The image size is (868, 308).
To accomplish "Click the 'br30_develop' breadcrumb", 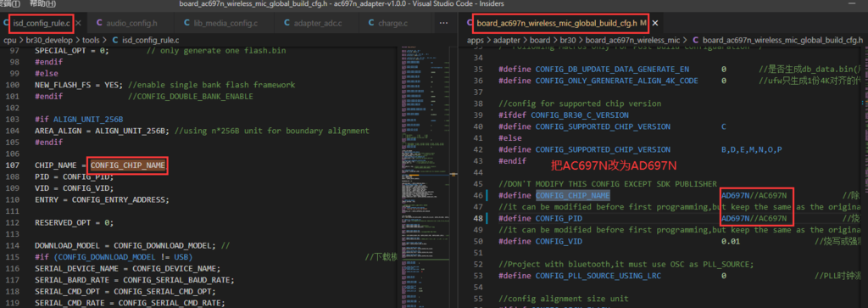I will (x=48, y=40).
